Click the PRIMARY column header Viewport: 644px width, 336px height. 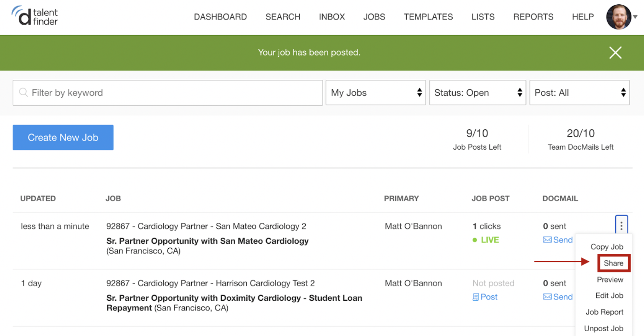pyautogui.click(x=401, y=199)
